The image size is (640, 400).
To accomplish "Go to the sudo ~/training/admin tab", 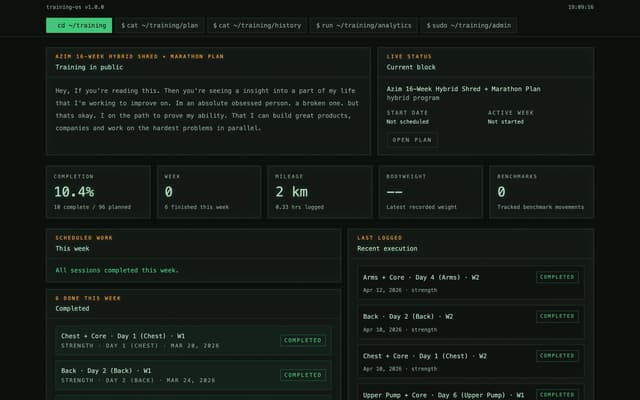I will (469, 25).
